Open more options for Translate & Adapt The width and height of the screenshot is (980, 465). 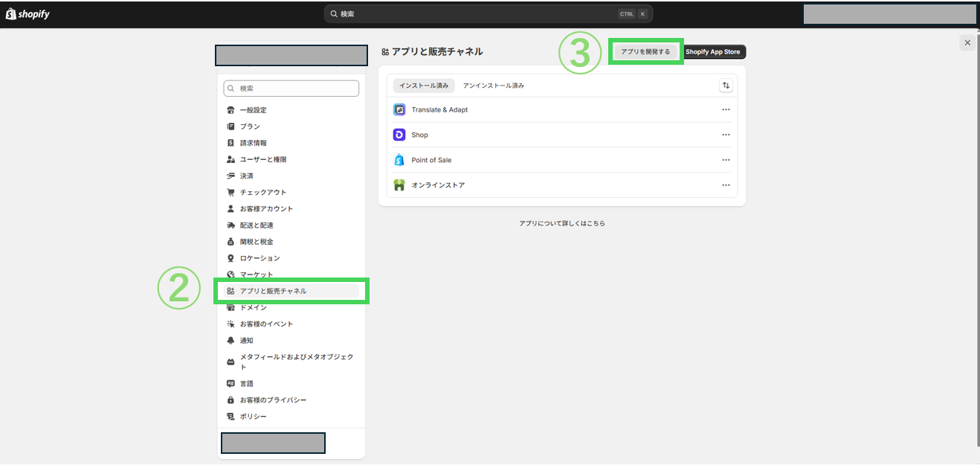point(726,109)
